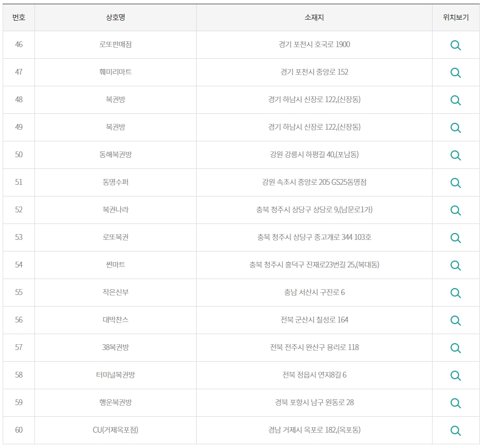Click row number 47
The width and height of the screenshot is (484, 448).
[19, 72]
